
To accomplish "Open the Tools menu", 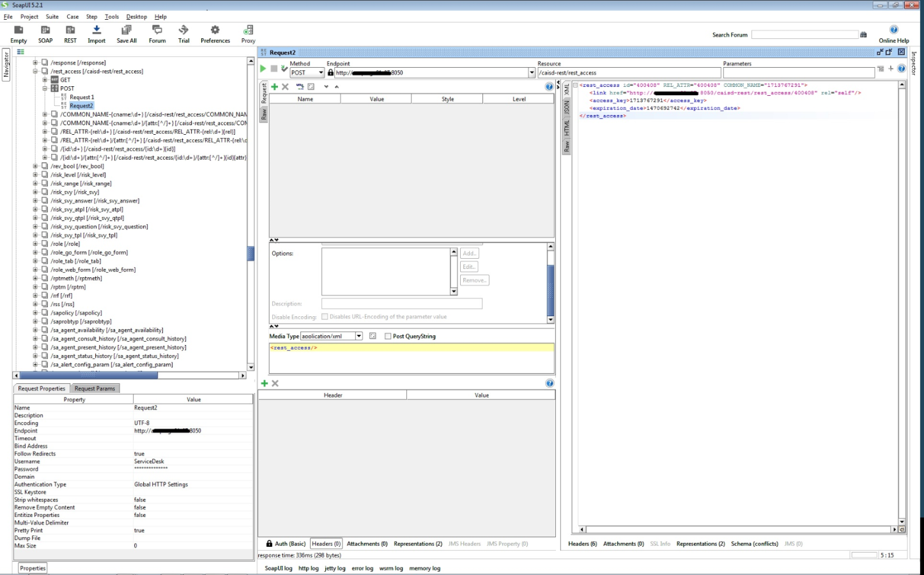I will pos(112,17).
